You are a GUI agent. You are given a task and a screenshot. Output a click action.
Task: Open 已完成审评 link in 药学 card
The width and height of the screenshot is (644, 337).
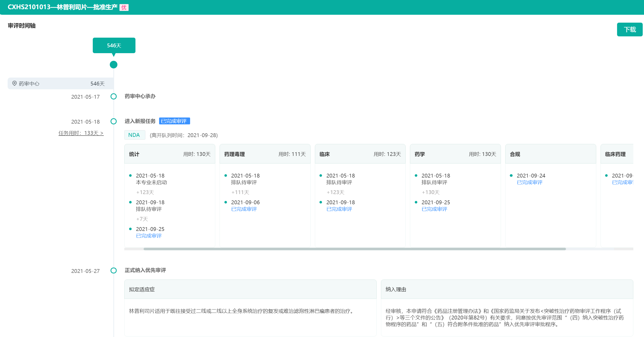[434, 209]
